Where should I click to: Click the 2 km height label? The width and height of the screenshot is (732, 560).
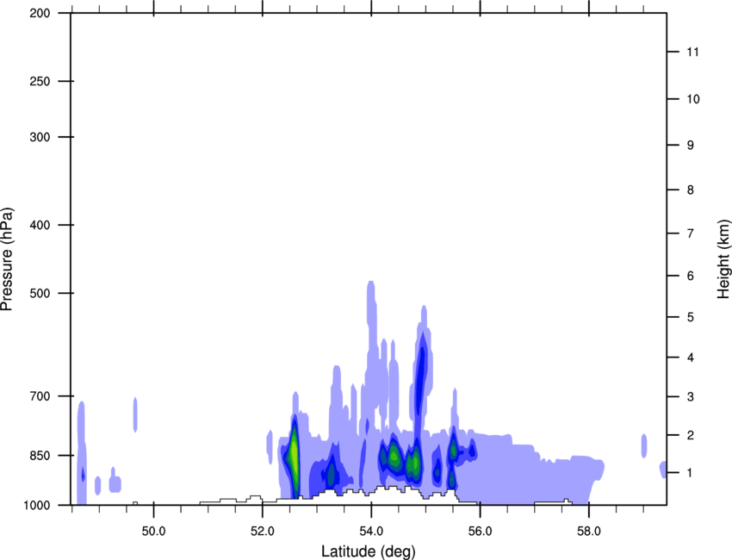pos(690,435)
